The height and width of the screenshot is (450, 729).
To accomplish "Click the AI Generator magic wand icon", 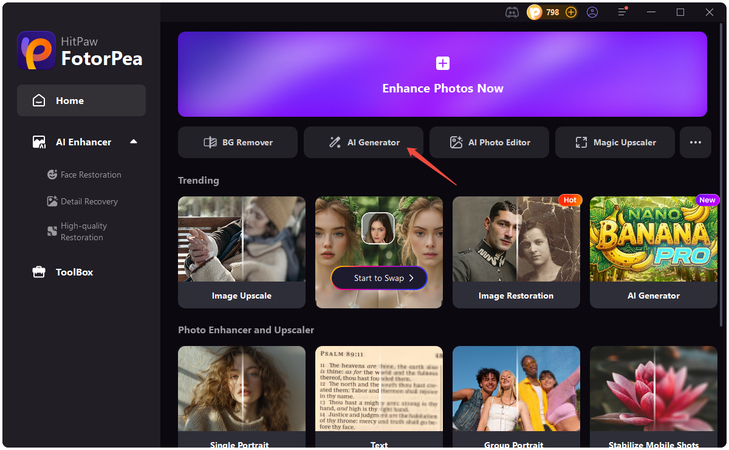I will coord(335,142).
